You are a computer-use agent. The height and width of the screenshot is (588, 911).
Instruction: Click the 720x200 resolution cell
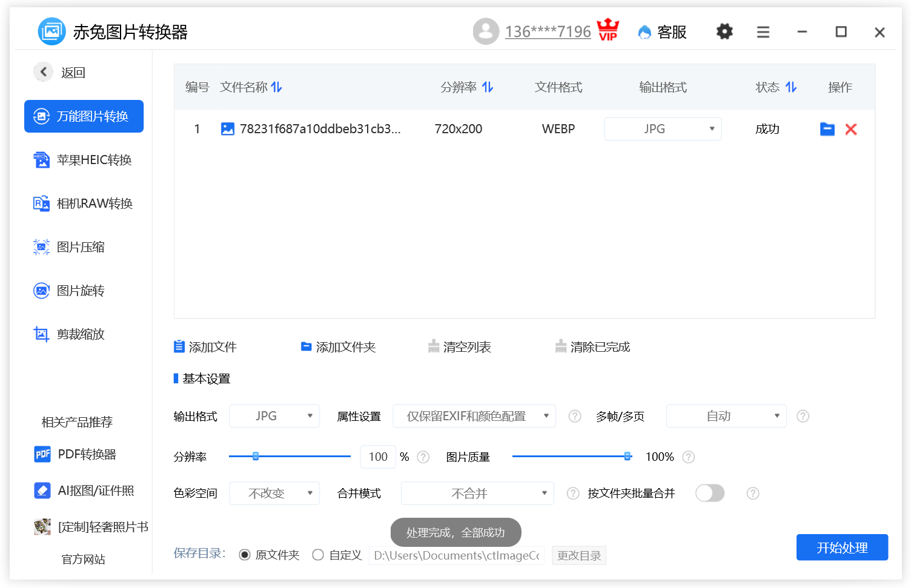point(459,129)
